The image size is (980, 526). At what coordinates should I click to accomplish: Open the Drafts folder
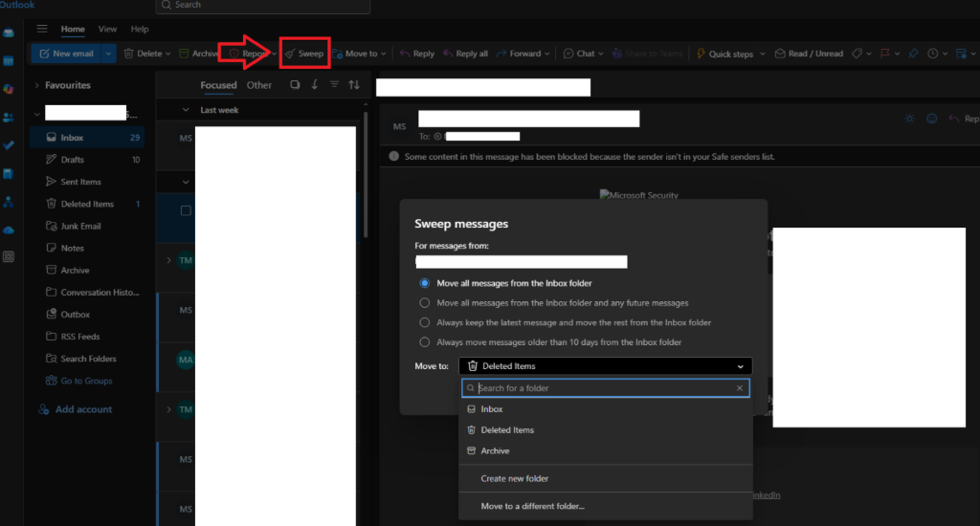87,160
